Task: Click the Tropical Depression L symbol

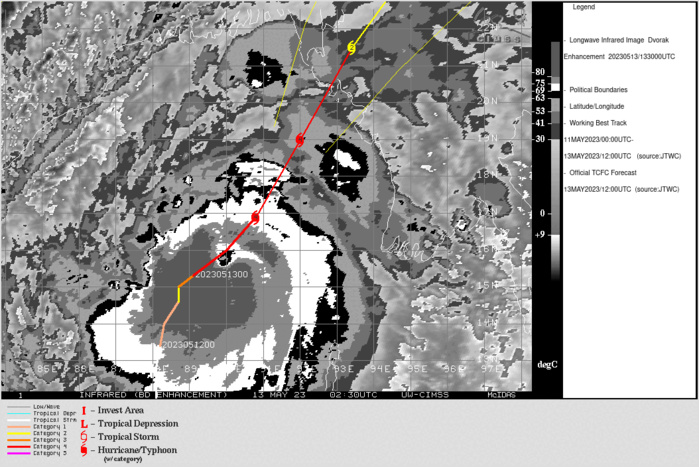Action: tap(83, 424)
